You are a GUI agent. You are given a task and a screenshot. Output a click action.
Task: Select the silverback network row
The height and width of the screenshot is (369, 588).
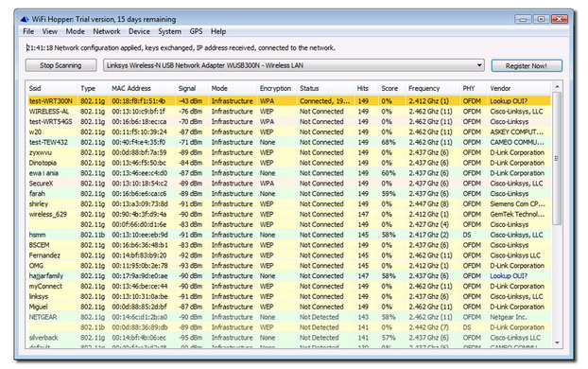pos(289,338)
